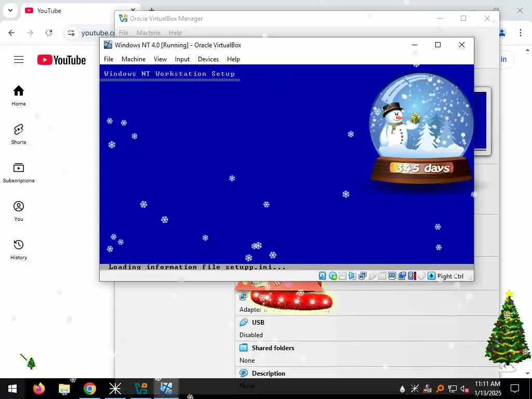532x399 pixels.
Task: Click the mouse integration indicator icon
Action: click(421, 276)
